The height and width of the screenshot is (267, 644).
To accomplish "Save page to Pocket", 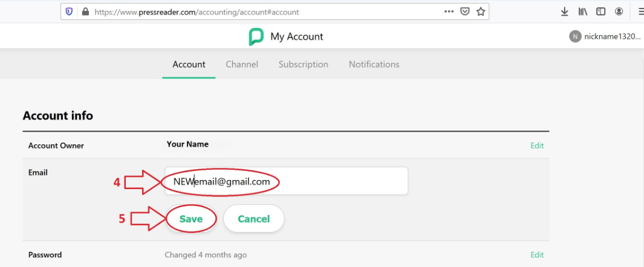I will click(x=465, y=11).
